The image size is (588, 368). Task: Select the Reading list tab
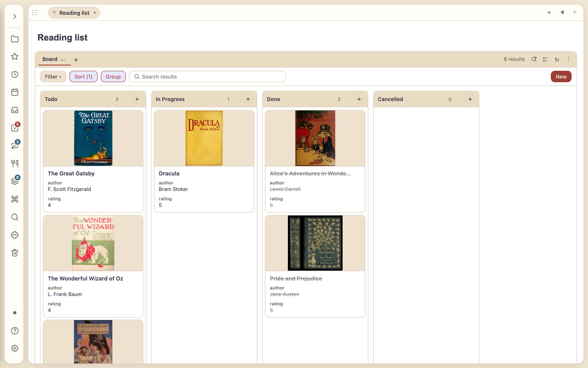(74, 13)
